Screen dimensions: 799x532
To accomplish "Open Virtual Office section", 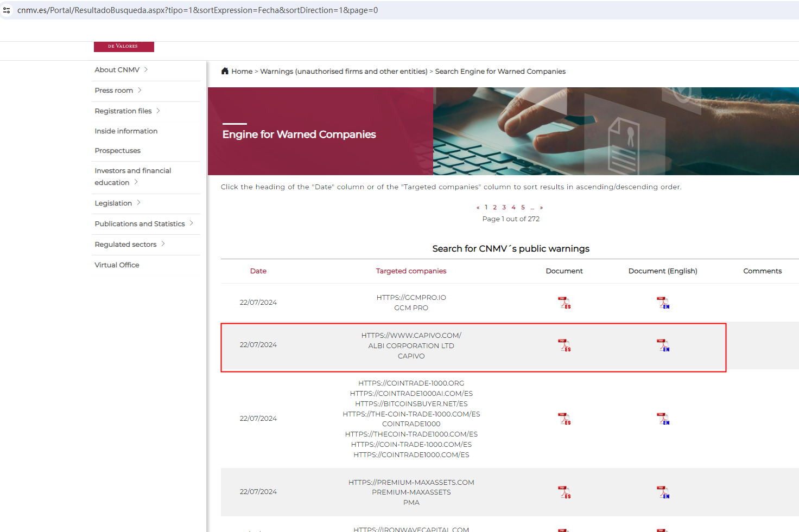I will (x=117, y=265).
